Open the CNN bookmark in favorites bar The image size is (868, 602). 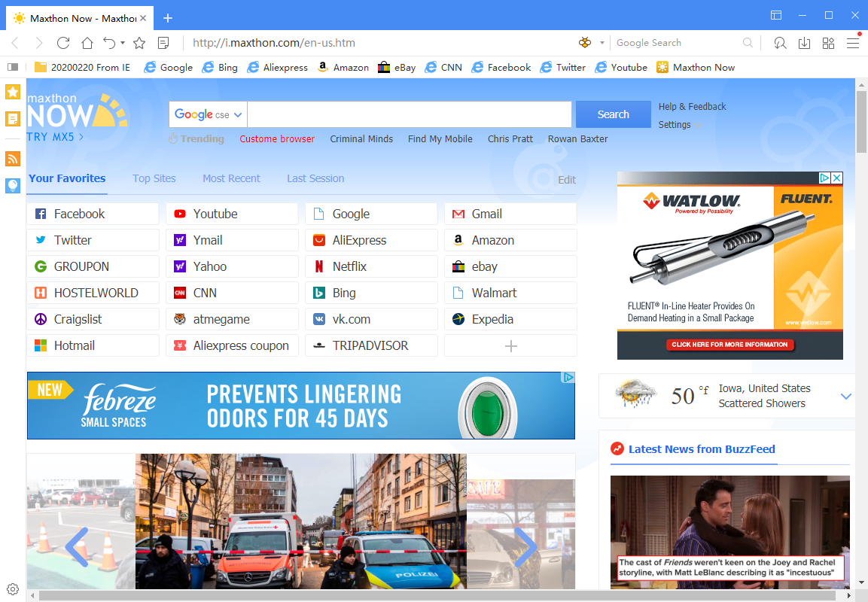pyautogui.click(x=443, y=67)
